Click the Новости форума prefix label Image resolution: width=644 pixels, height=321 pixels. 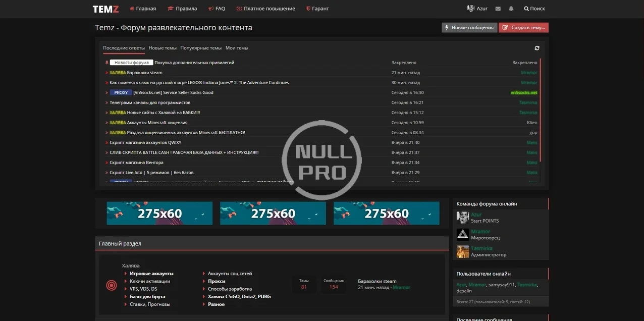[131, 63]
